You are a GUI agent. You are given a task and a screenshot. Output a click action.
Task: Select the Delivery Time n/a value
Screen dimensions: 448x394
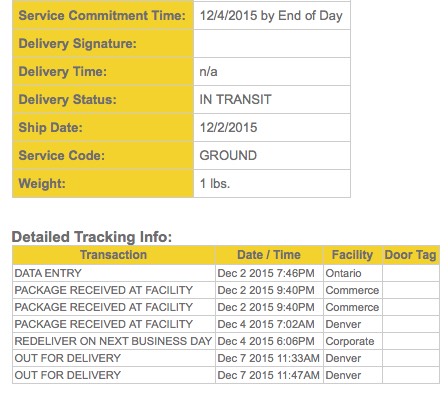(208, 72)
